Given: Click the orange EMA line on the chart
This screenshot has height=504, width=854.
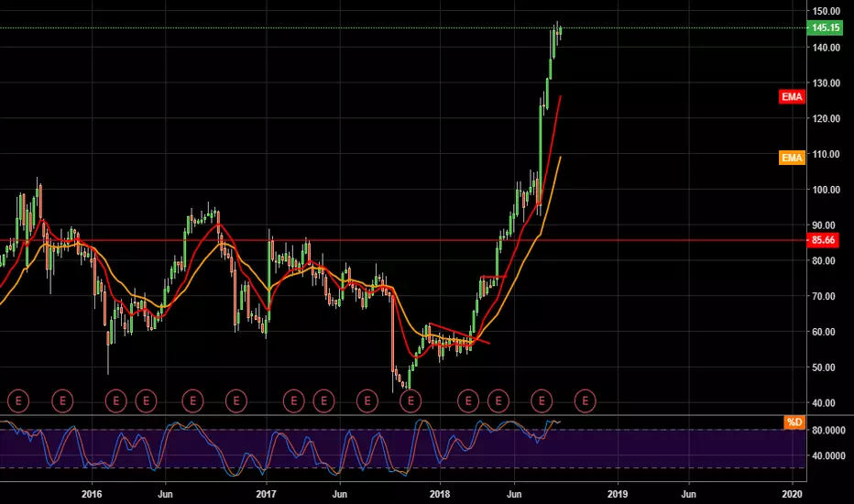Looking at the screenshot, I should click(x=552, y=193).
